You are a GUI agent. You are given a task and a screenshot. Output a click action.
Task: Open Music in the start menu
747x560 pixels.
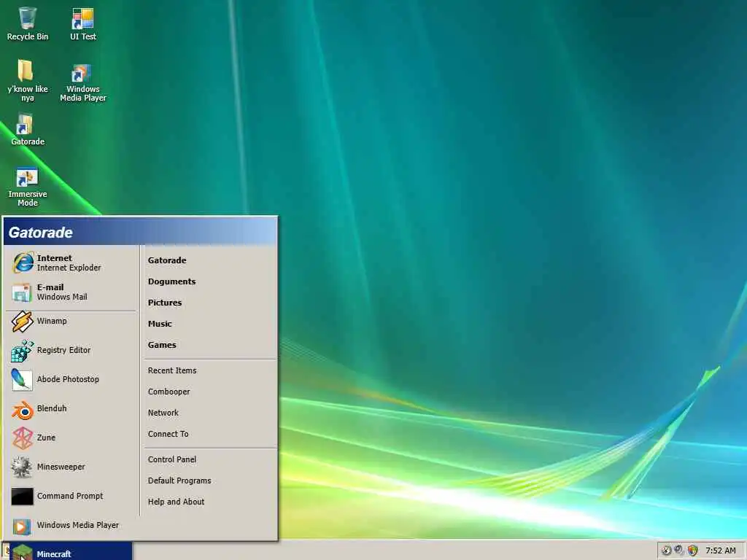pos(160,324)
